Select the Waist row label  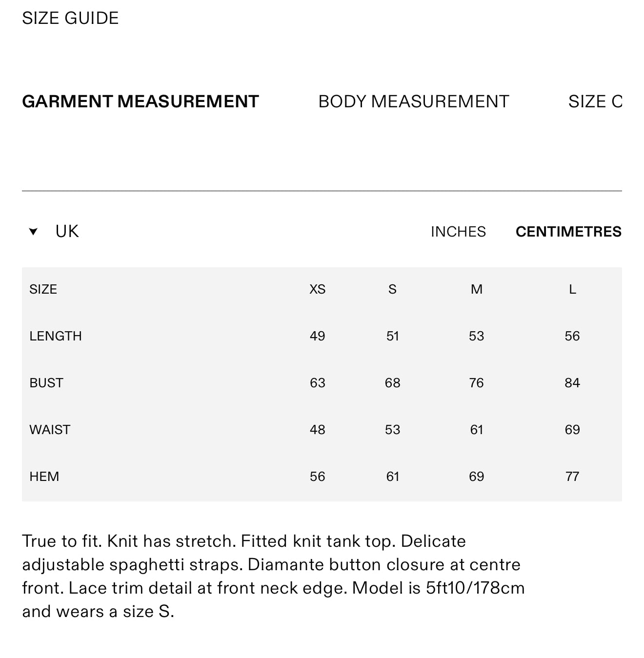coord(50,430)
